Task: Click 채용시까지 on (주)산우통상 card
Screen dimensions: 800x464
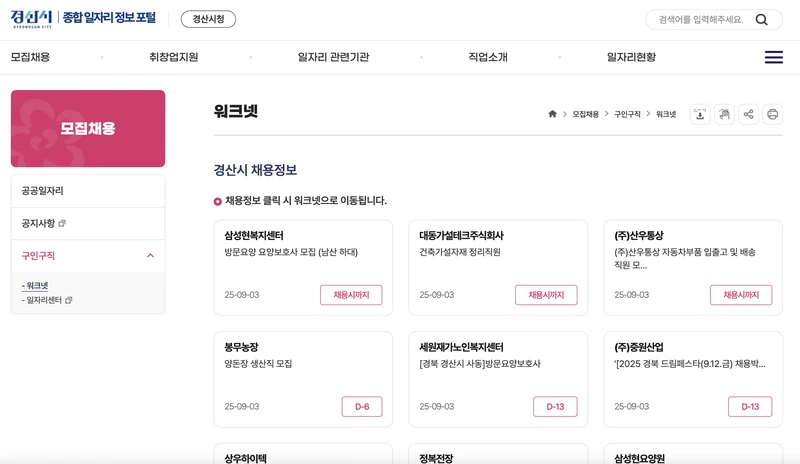Action: 741,295
